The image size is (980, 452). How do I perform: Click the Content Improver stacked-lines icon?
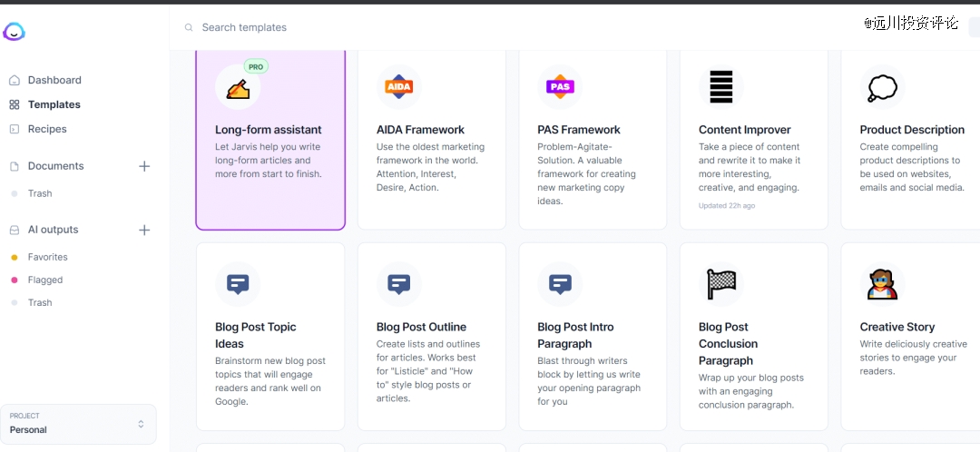pyautogui.click(x=721, y=87)
